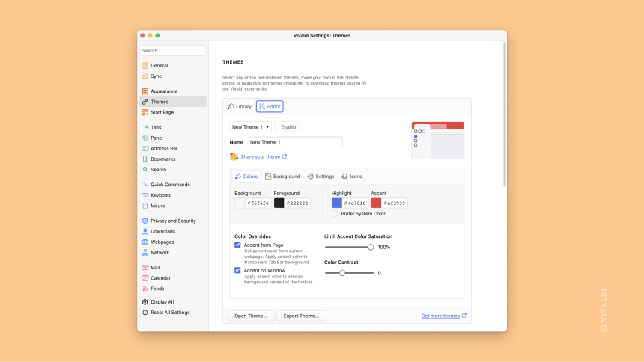Image resolution: width=644 pixels, height=362 pixels.
Task: Click the Color Contrast slider handle
Action: click(342, 273)
